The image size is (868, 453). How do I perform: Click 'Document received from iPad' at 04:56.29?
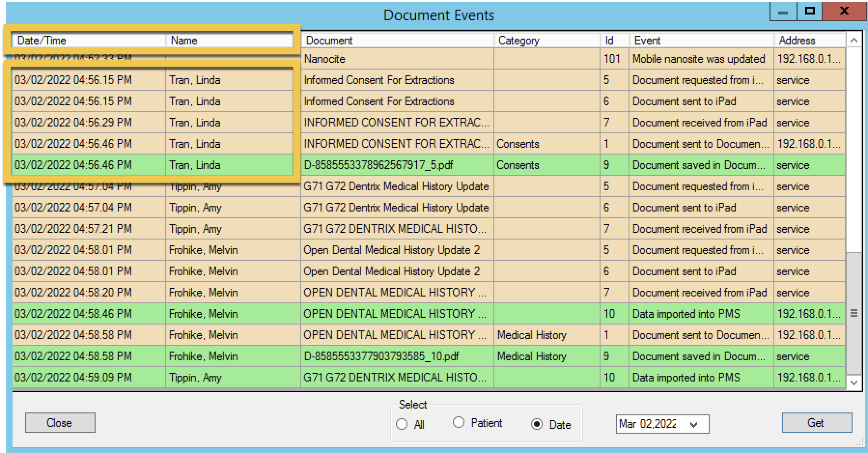(701, 123)
